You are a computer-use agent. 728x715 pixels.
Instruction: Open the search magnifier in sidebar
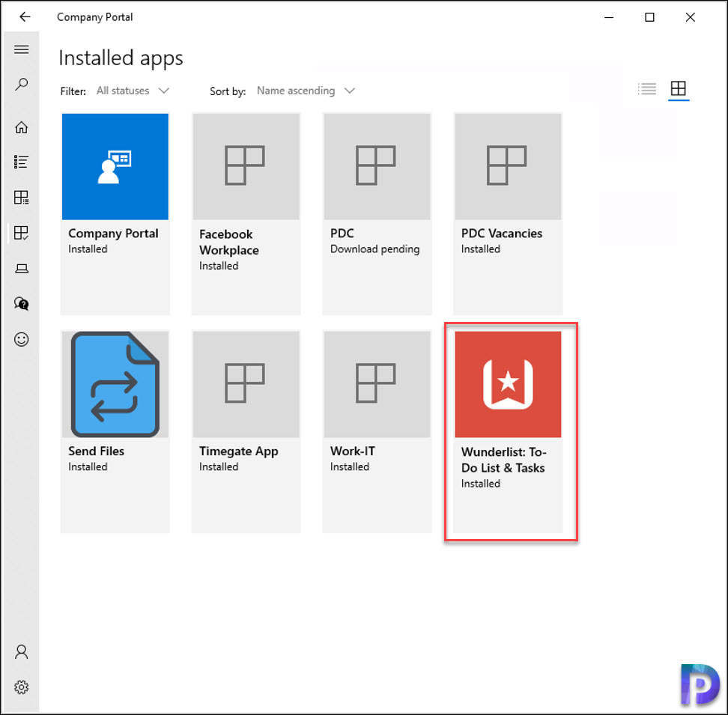point(22,84)
